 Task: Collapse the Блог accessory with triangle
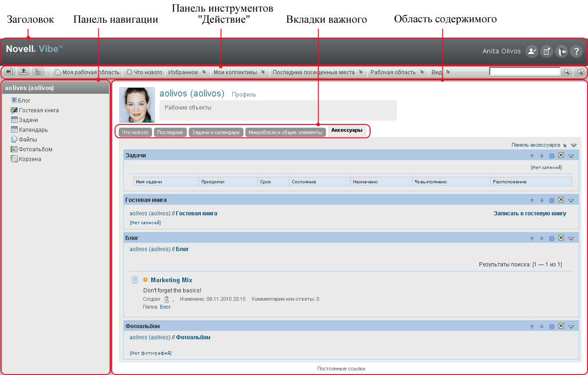[571, 239]
